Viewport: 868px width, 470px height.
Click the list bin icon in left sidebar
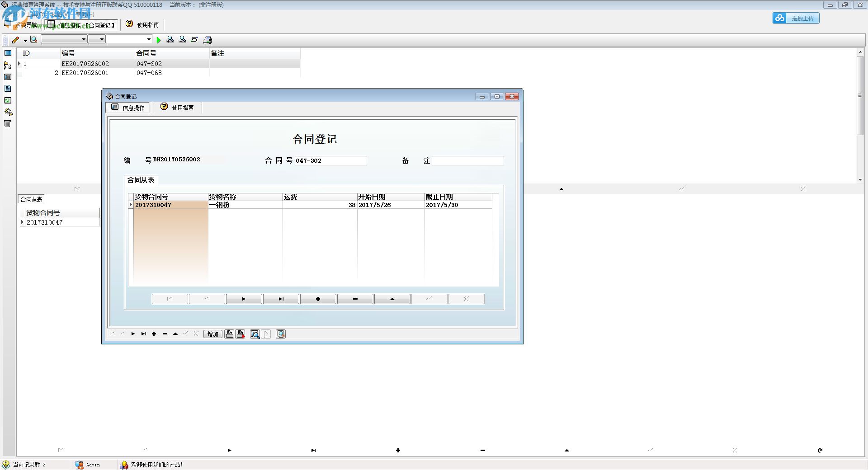pyautogui.click(x=8, y=124)
